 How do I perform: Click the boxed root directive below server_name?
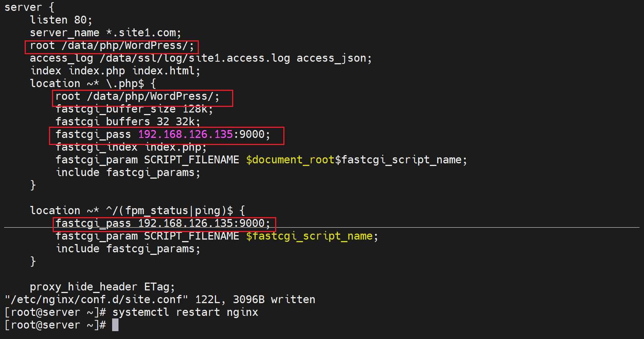(x=111, y=46)
